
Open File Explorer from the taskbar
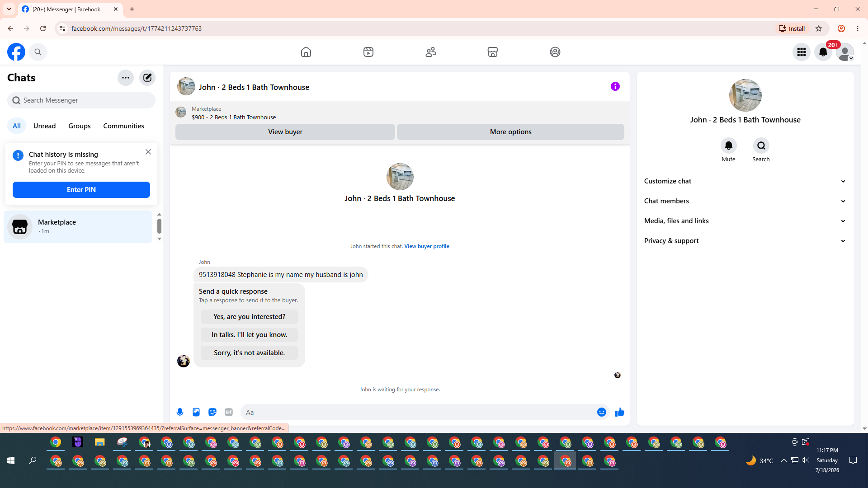click(99, 442)
